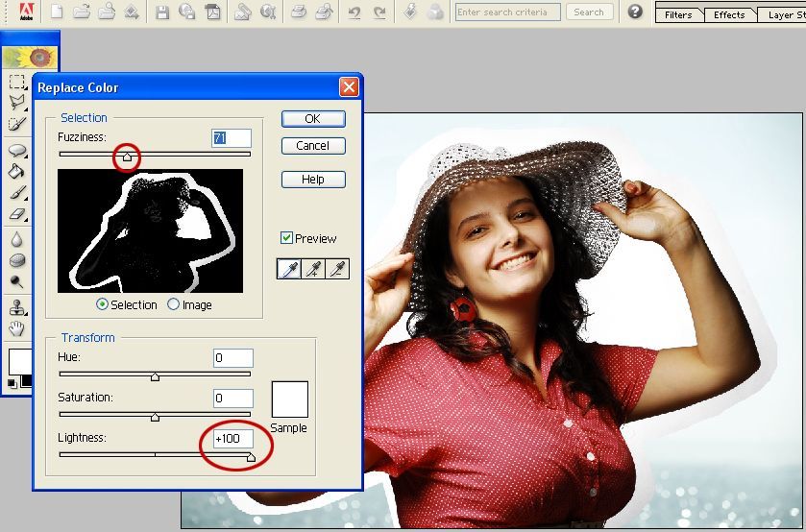This screenshot has width=806, height=532.
Task: Print using the printer icon
Action: point(298,12)
